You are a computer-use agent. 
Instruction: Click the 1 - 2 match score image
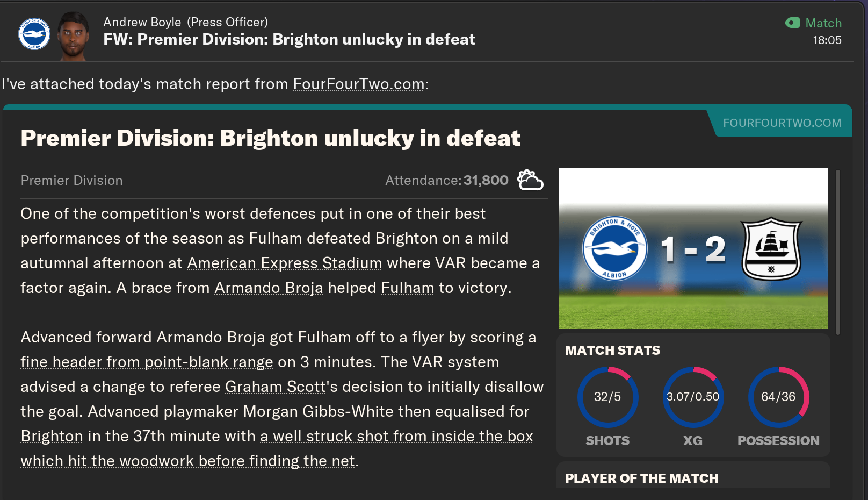tap(693, 248)
